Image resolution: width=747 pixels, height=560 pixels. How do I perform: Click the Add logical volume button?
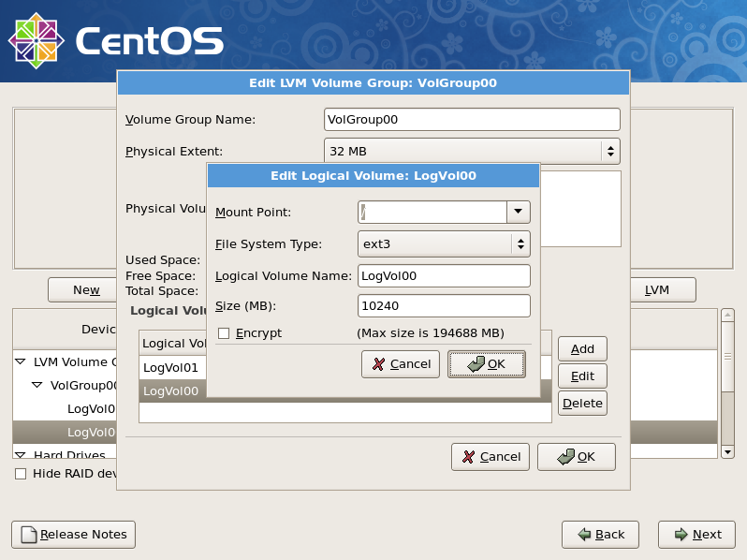click(x=582, y=349)
